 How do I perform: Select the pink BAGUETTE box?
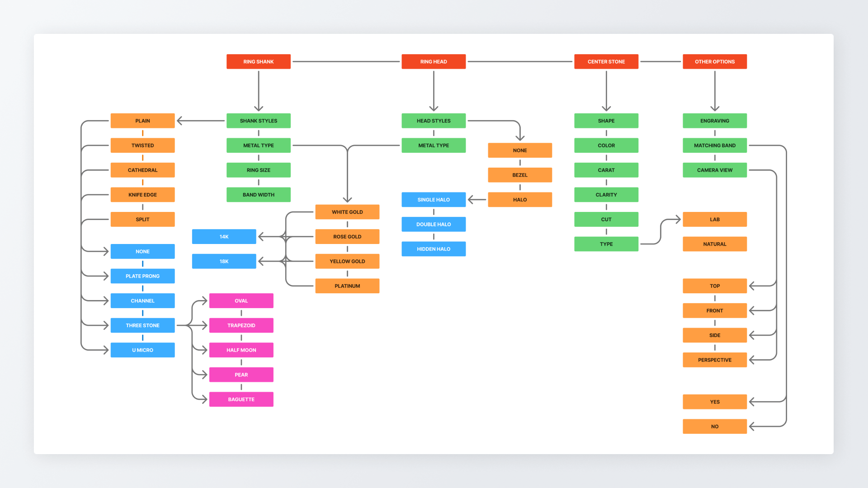coord(241,399)
